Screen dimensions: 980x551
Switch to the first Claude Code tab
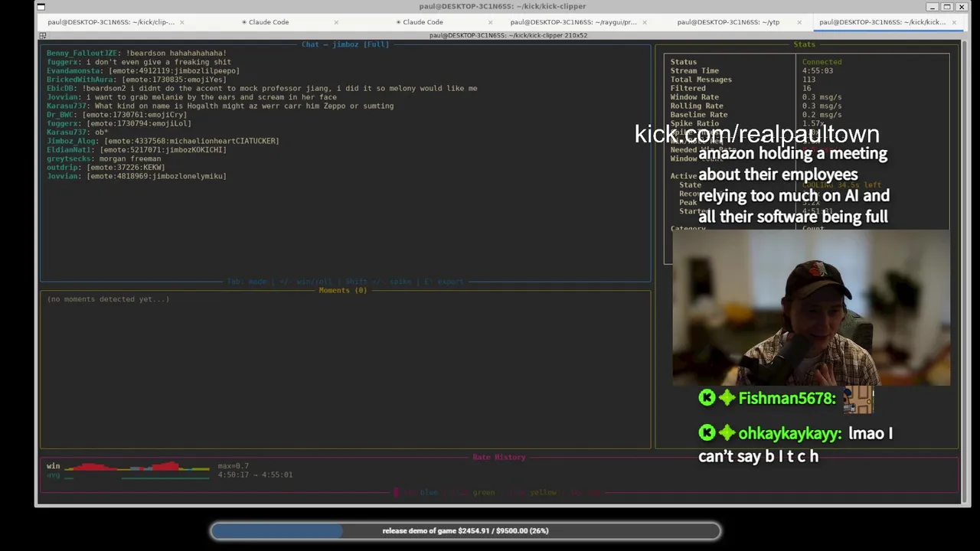click(x=265, y=22)
